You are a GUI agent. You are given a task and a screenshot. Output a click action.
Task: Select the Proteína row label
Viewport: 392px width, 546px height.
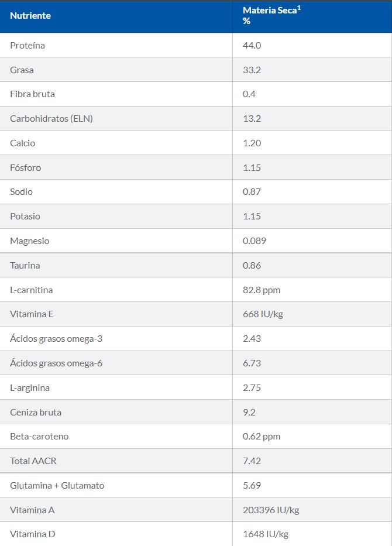tap(27, 46)
